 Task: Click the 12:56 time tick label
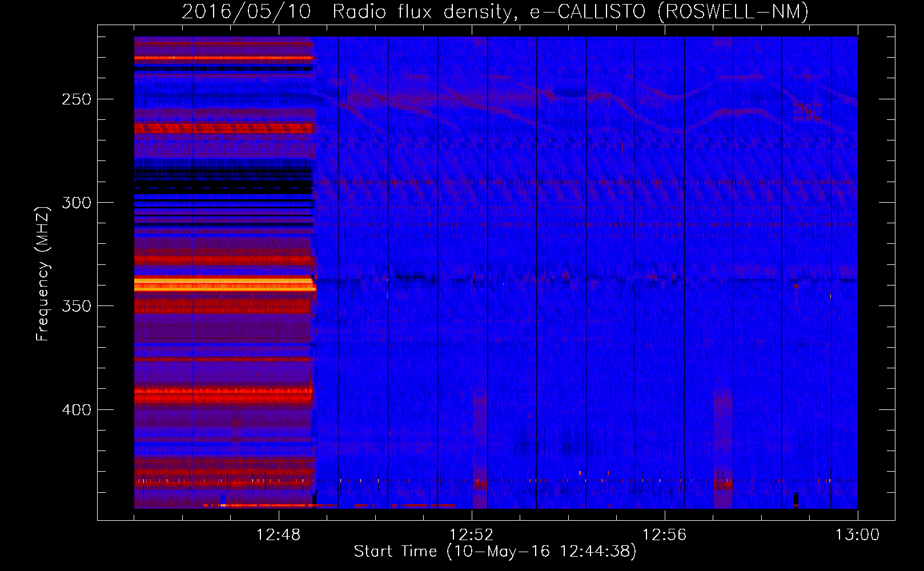pyautogui.click(x=664, y=535)
